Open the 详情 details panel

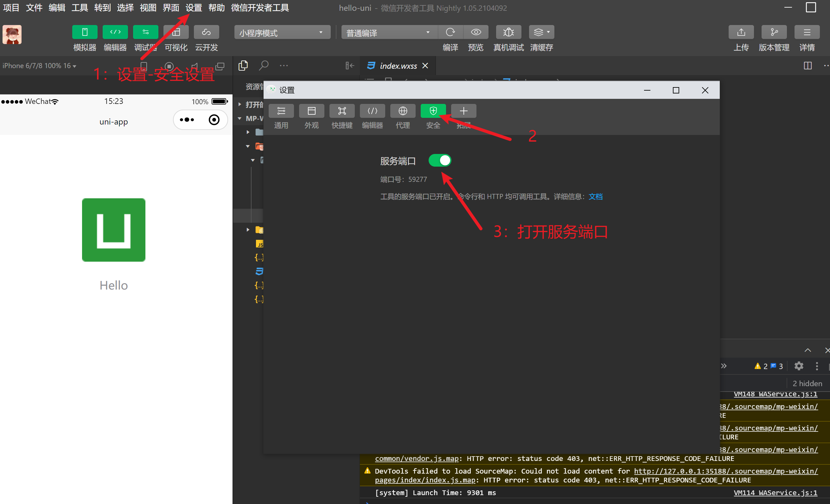[x=807, y=32]
